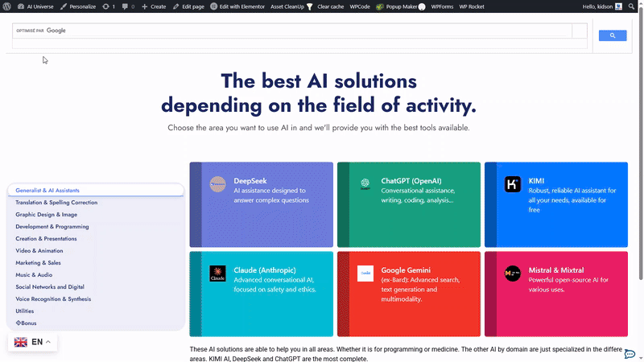Open the ChatGPT (OpenAI) card title
The height and width of the screenshot is (362, 644).
click(411, 180)
